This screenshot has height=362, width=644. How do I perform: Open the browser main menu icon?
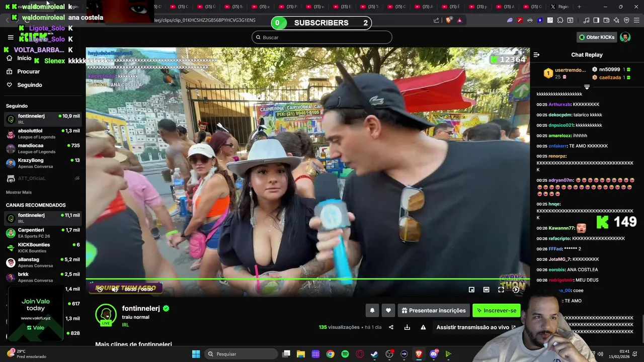[x=636, y=20]
